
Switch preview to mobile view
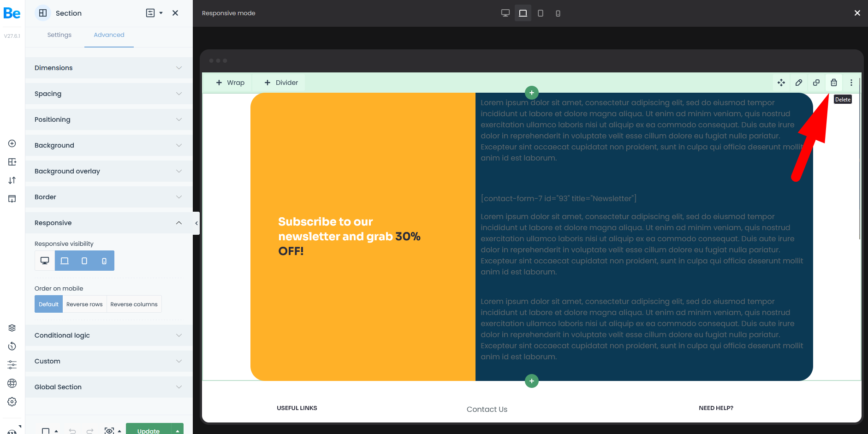point(558,13)
